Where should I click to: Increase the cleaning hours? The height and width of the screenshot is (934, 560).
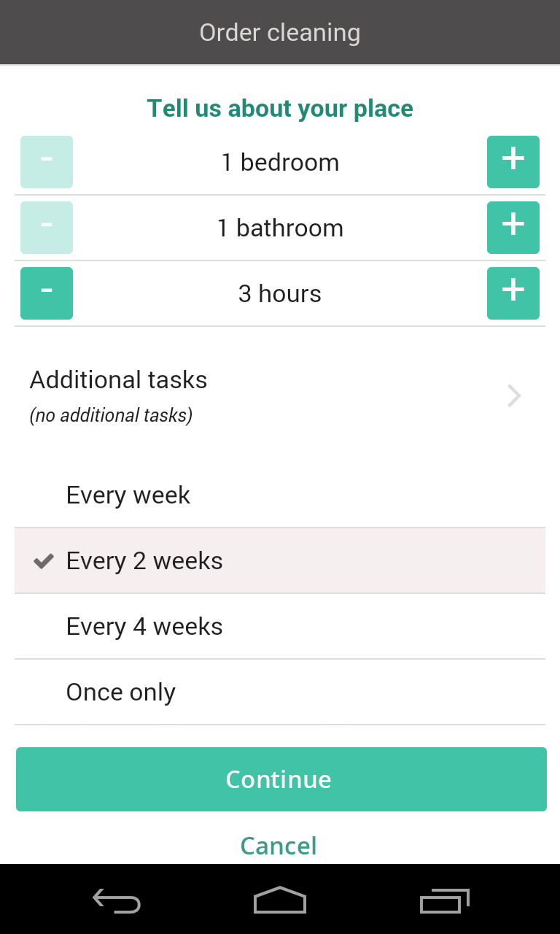click(513, 293)
